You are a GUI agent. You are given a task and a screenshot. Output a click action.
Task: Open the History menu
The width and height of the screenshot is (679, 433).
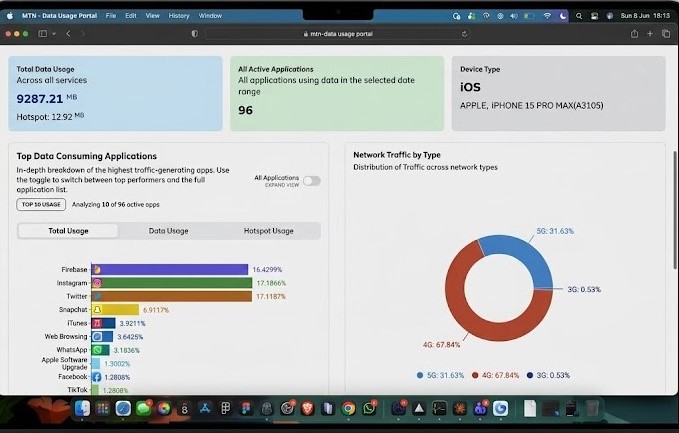click(179, 16)
